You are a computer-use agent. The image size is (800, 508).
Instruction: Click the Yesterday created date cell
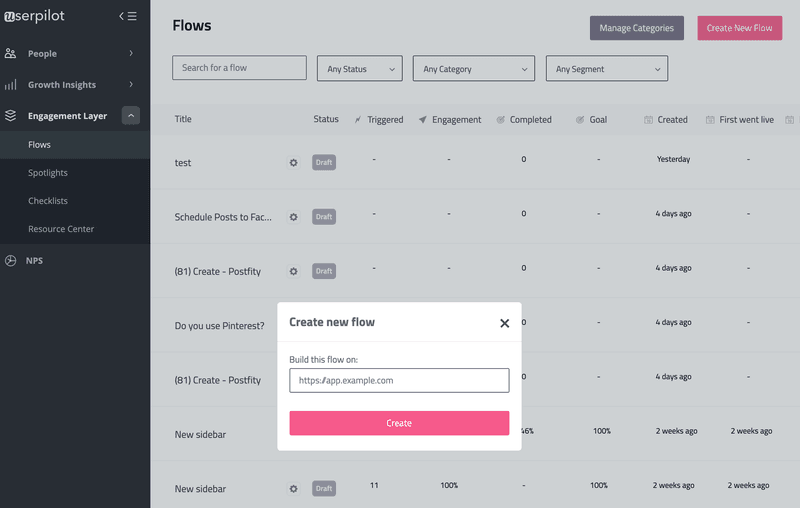[673, 159]
